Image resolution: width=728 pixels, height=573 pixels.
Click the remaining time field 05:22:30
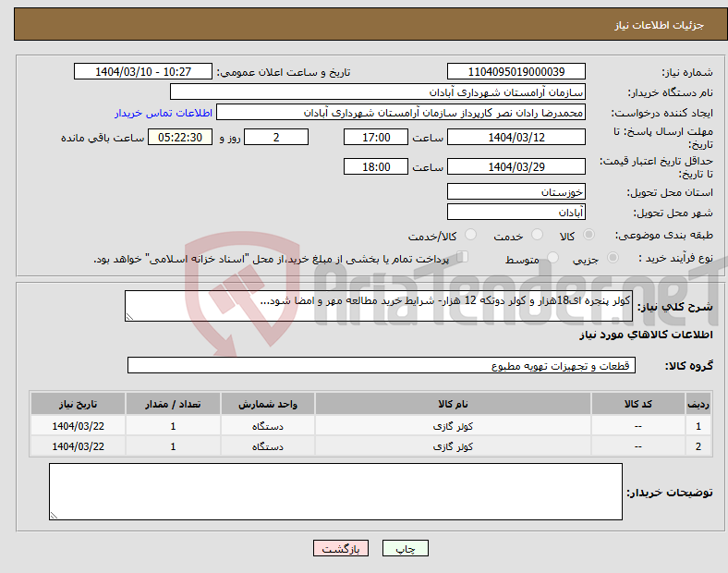(180, 137)
